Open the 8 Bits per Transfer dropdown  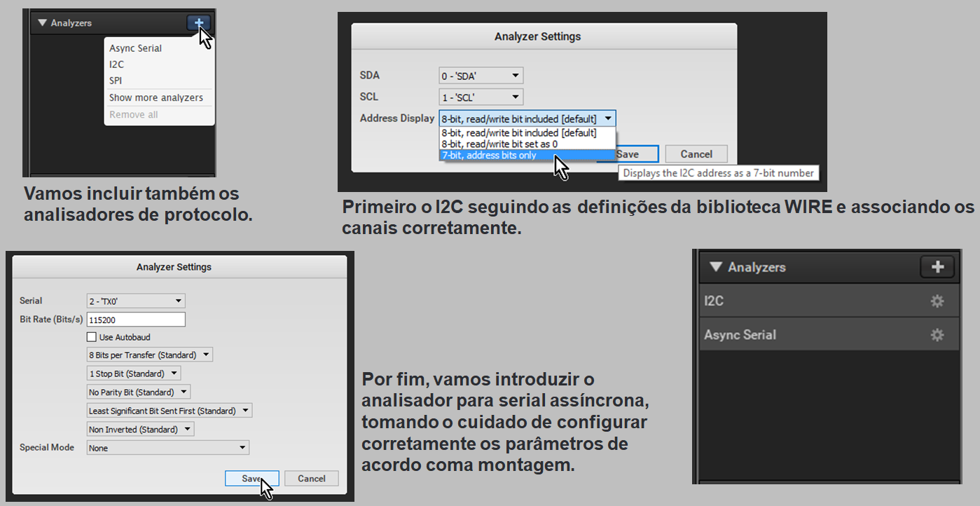[149, 355]
